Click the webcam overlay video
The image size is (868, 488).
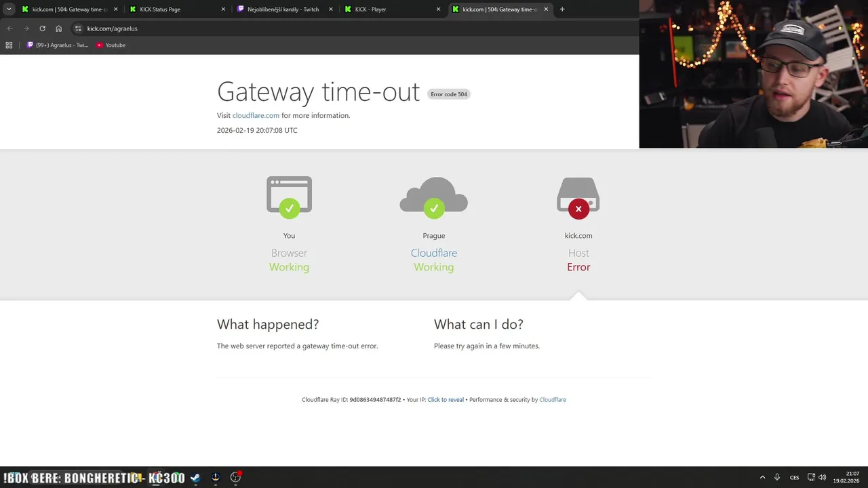[753, 74]
